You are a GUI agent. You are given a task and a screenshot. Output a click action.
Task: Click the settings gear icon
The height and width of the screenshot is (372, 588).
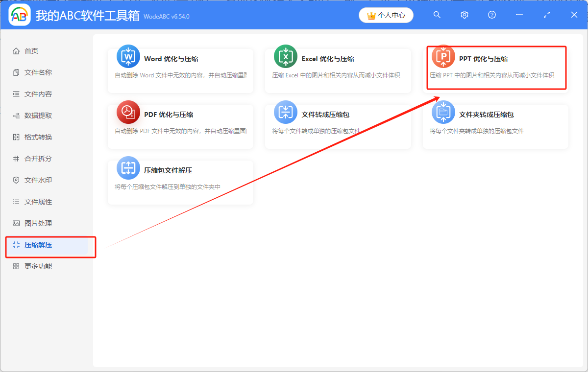point(464,15)
